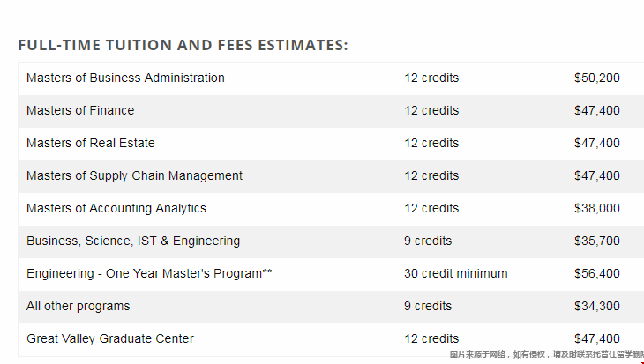Select the $35,700 tuition figure
Viewport: 644px width, 364px height.
click(596, 241)
